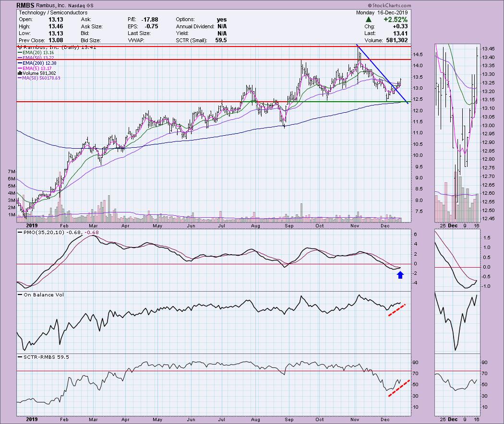Click the Chg value +0.33
The width and height of the screenshot is (504, 424).
pos(400,26)
